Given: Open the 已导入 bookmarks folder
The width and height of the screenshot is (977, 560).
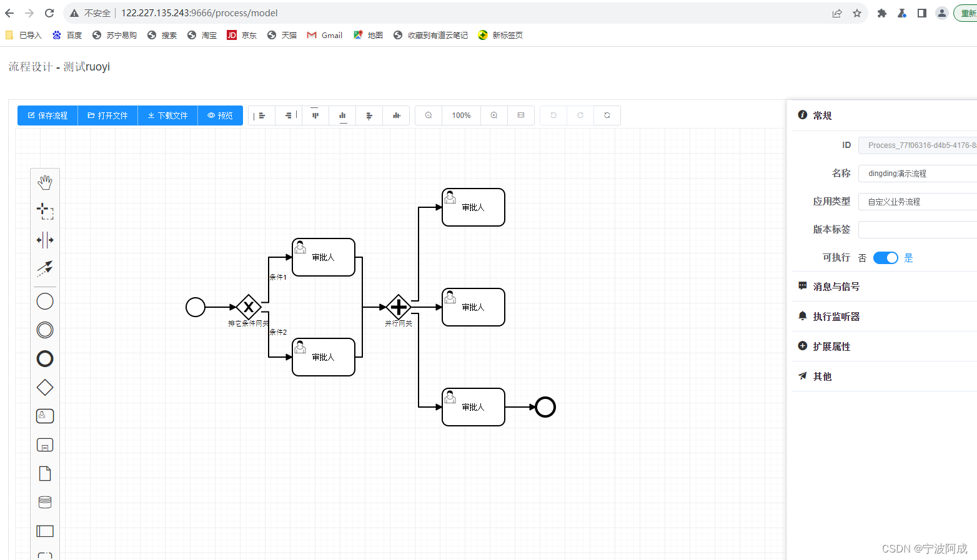Looking at the screenshot, I should pyautogui.click(x=24, y=36).
